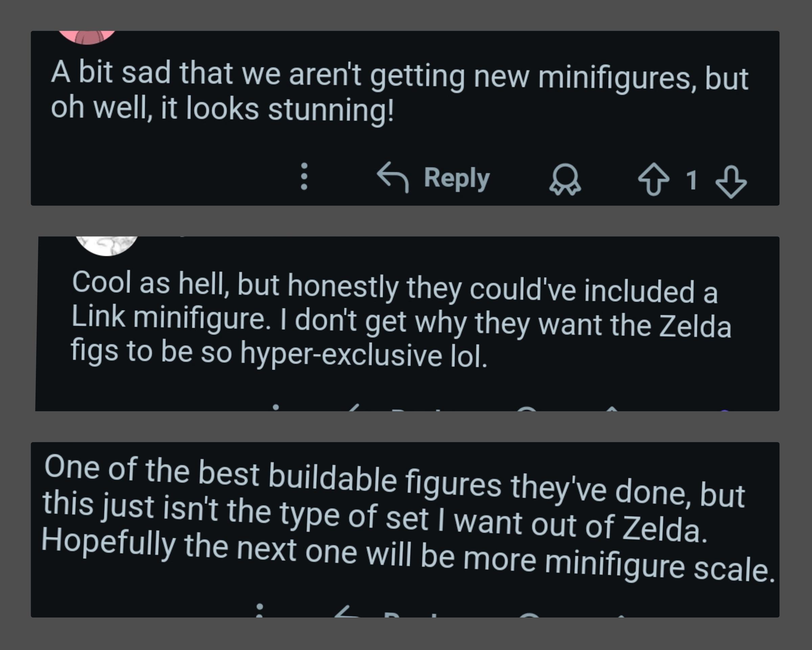This screenshot has height=650, width=812.
Task: Open the white sketch avatar's profile
Action: point(107,246)
